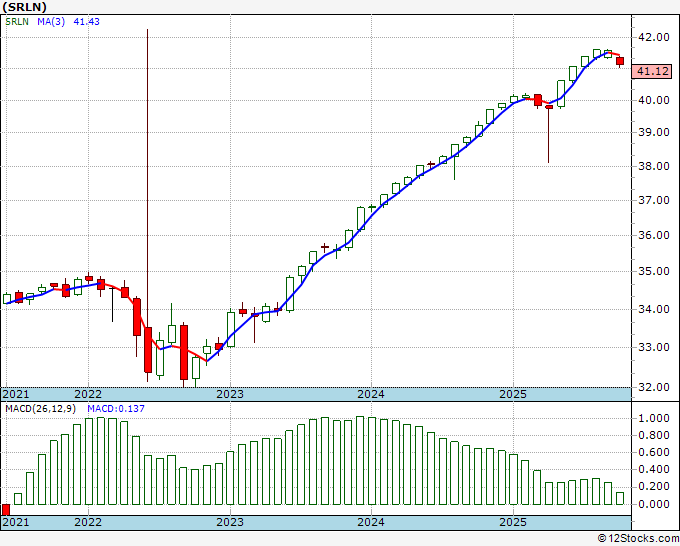Click the MA(3) legend label
Viewport: 680px width, 546px height.
51,22
